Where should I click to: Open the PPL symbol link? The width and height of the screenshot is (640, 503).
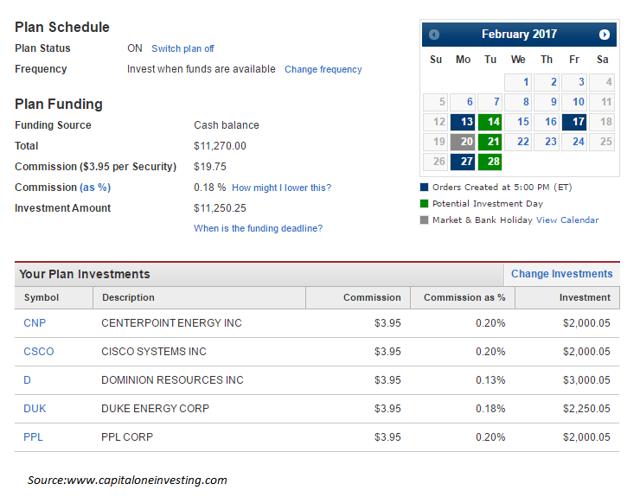tap(33, 437)
